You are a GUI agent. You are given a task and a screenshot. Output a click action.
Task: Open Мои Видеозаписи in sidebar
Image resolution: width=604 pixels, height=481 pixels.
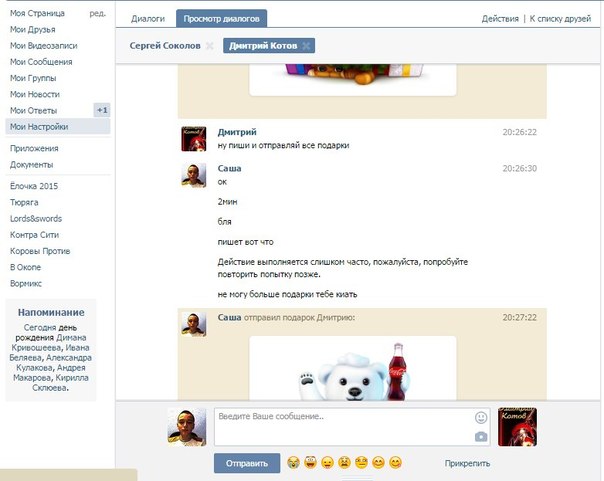(x=44, y=45)
